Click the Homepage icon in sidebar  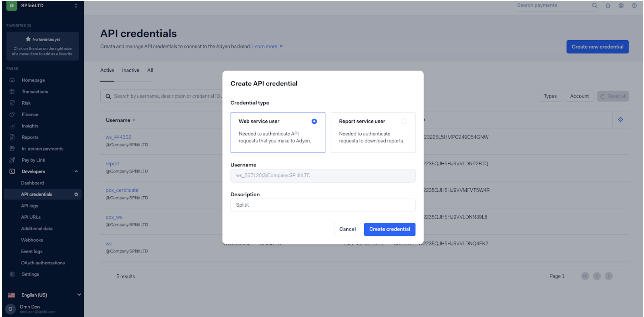[x=12, y=80]
